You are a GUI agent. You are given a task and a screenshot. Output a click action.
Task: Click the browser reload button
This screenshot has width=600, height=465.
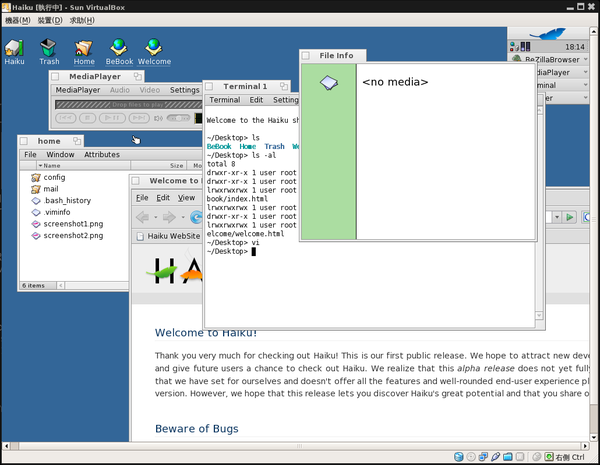tap(196, 217)
